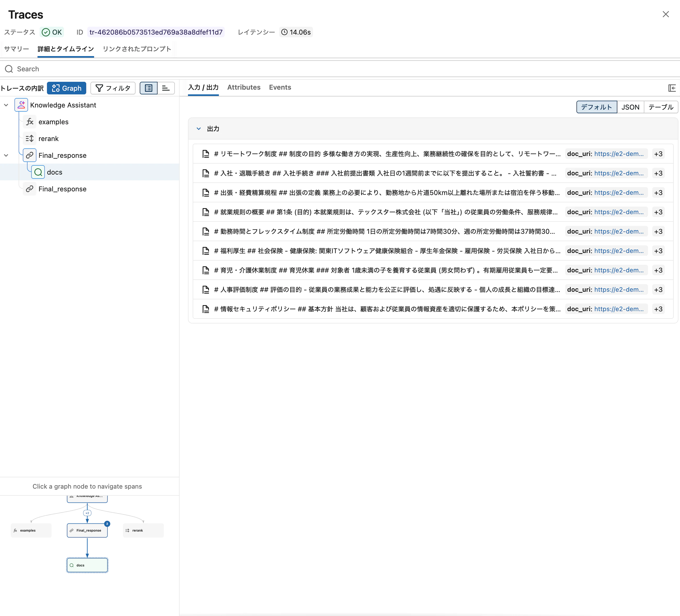Viewport: 680px width, 616px height.
Task: Expand +3 metadata for 福利厚生 row
Action: click(658, 251)
